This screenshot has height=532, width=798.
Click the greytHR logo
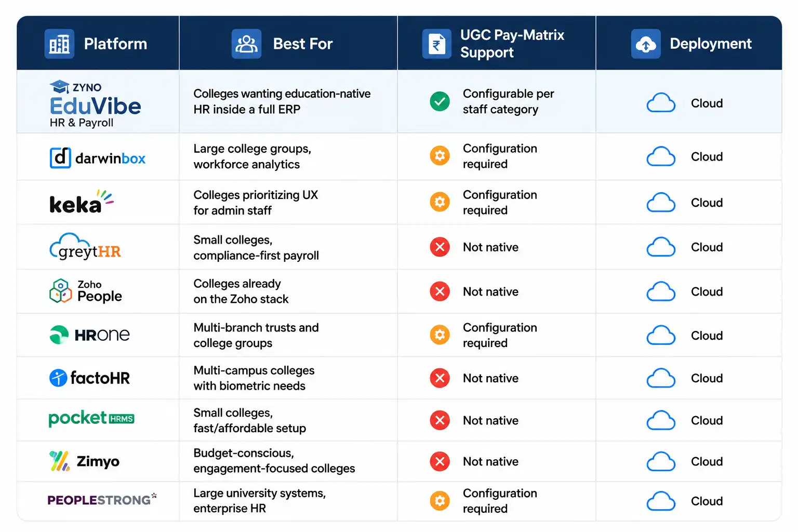tap(85, 247)
